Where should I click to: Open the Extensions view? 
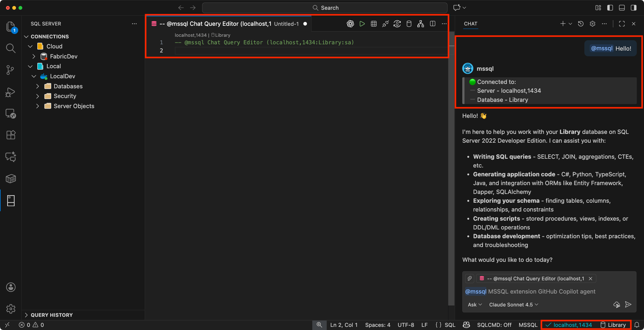[x=11, y=135]
